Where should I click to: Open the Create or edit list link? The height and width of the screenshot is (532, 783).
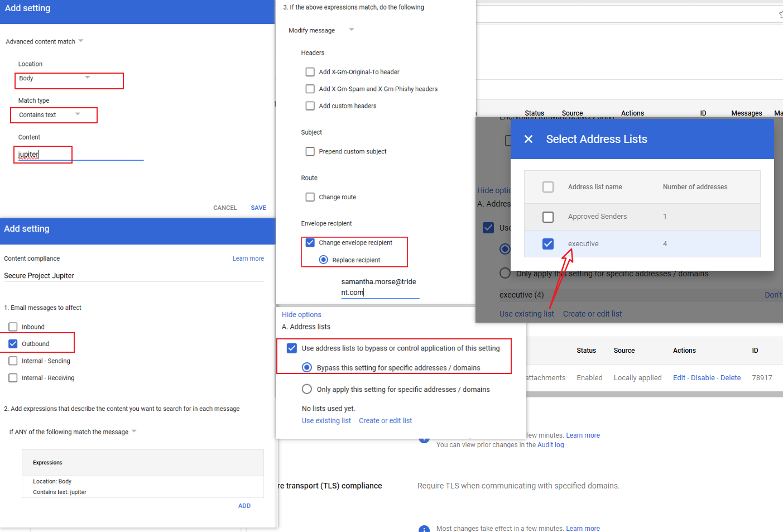pyautogui.click(x=385, y=421)
